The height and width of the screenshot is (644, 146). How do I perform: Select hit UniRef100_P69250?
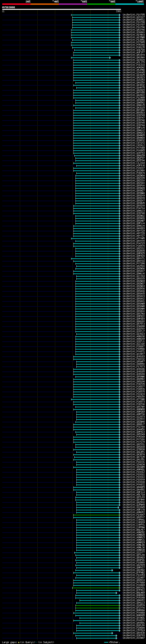[x=134, y=397]
